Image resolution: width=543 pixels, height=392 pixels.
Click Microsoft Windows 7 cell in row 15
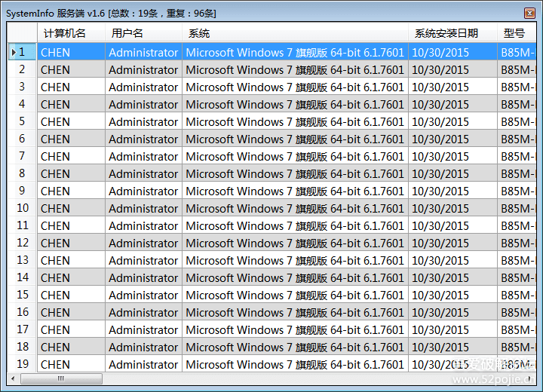pos(295,295)
